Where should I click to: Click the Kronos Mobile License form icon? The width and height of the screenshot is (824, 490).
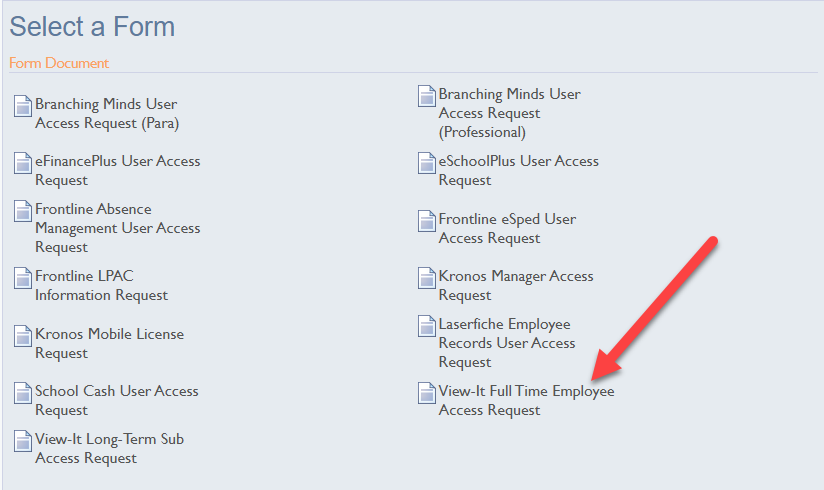coord(23,336)
